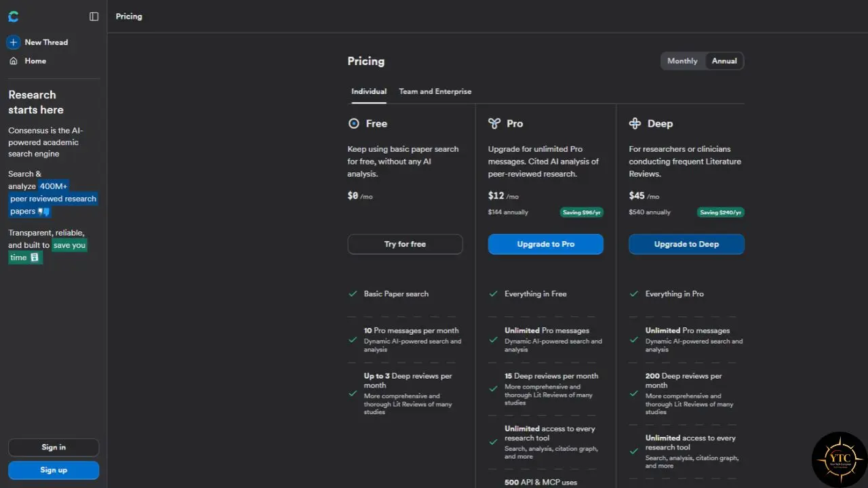Image resolution: width=868 pixels, height=488 pixels.
Task: Switch billing to Annual
Action: [x=724, y=61]
